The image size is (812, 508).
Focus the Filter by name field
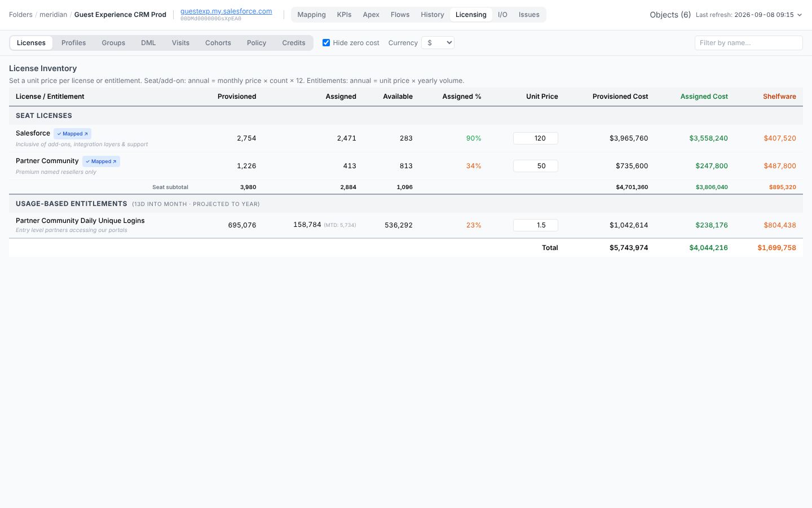pyautogui.click(x=748, y=43)
